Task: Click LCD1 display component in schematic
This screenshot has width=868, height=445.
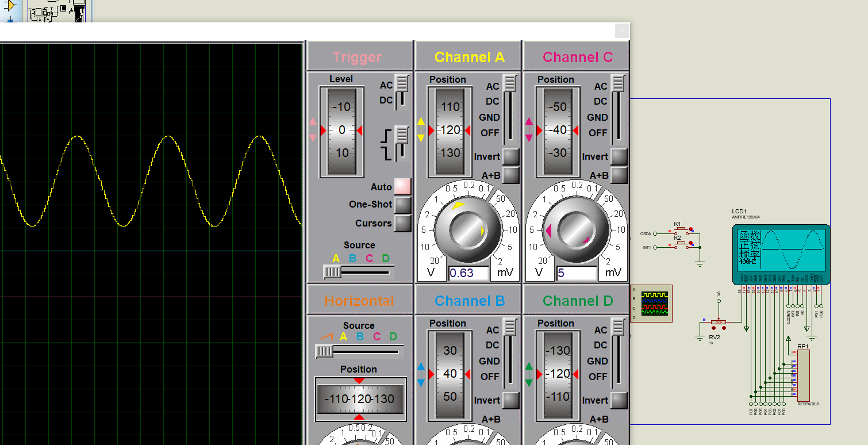Action: coord(781,254)
